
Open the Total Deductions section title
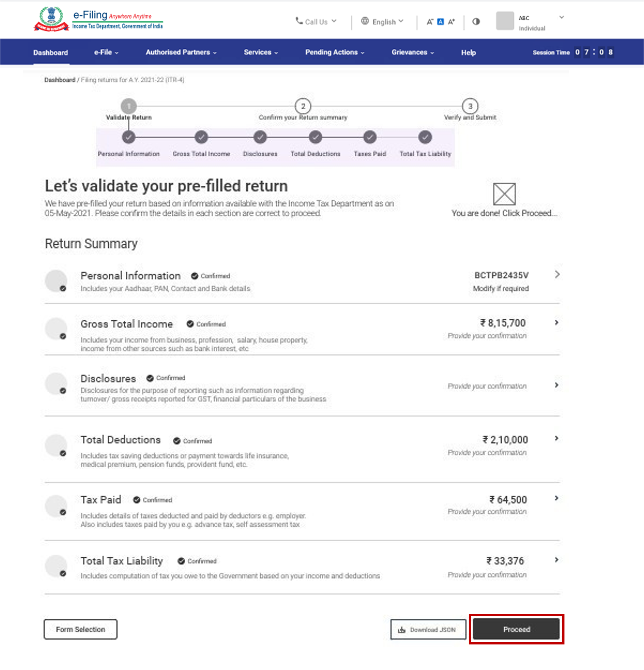pyautogui.click(x=121, y=440)
